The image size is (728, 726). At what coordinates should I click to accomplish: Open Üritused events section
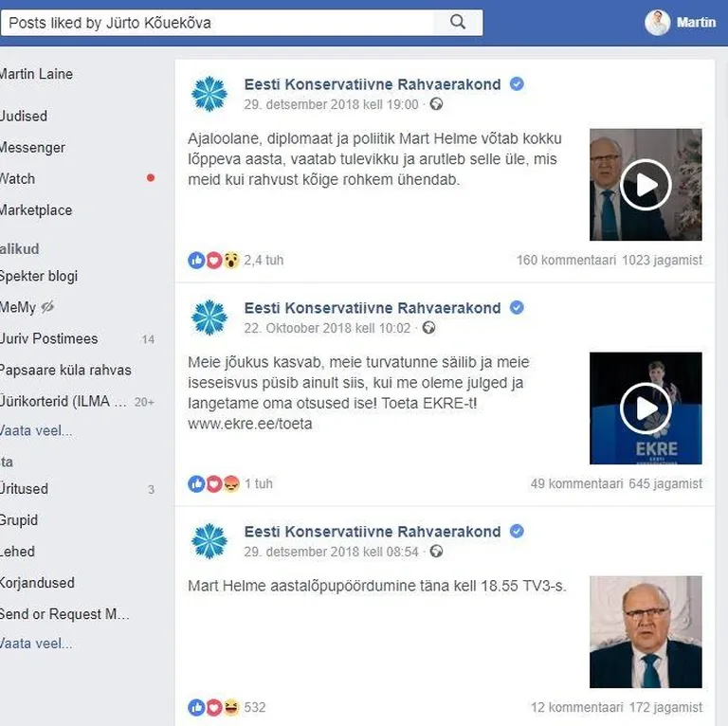(24, 489)
